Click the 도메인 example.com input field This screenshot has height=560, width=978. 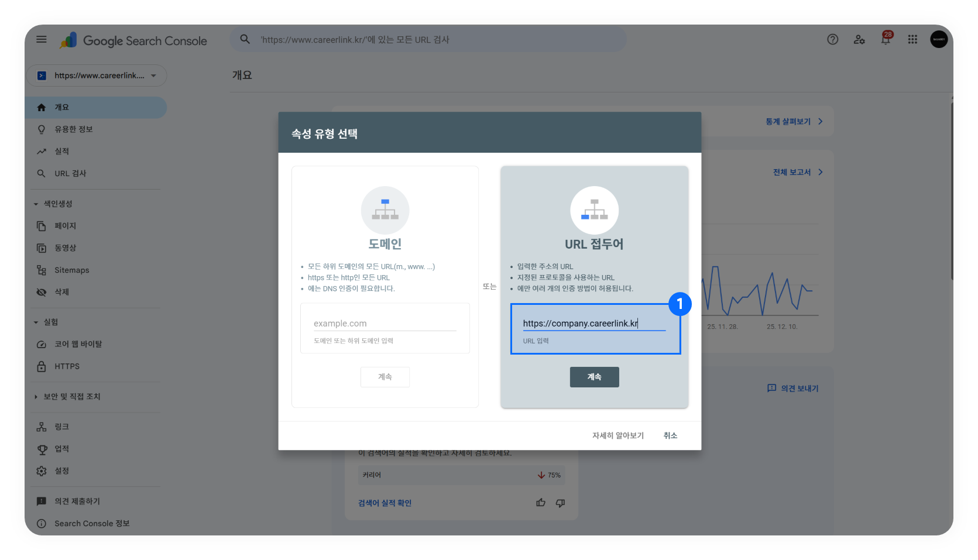pyautogui.click(x=385, y=324)
